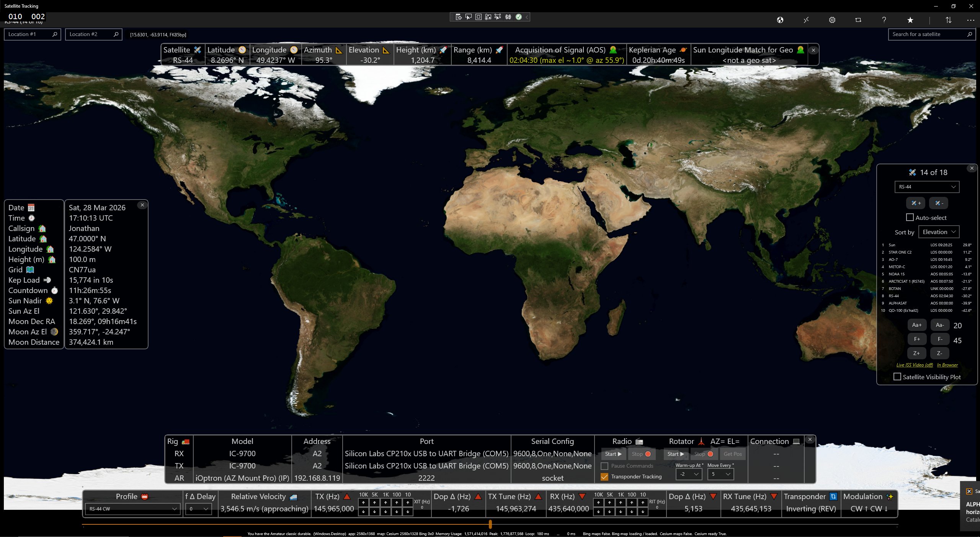The width and height of the screenshot is (980, 537).
Task: Click the orange timeline slider handle
Action: pyautogui.click(x=490, y=524)
